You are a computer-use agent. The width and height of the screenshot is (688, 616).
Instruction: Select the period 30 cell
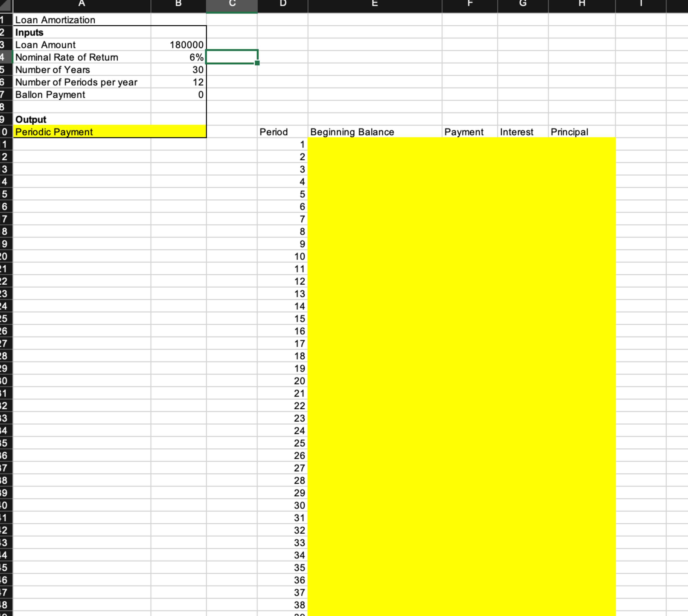283,505
